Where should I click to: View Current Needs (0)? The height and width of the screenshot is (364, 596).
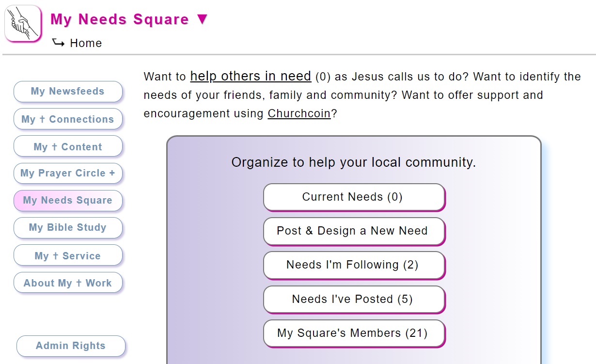point(354,197)
